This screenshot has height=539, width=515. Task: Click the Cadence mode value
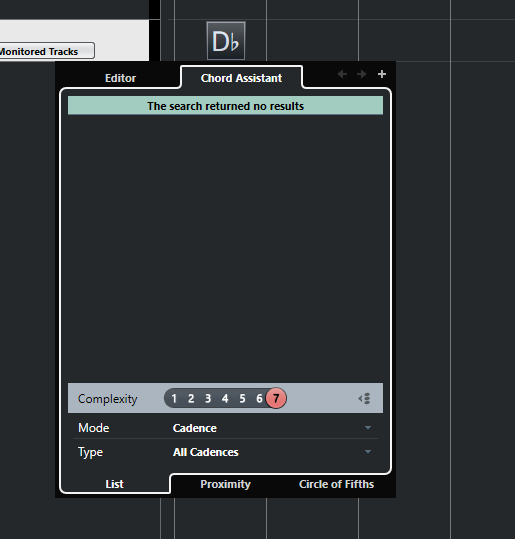(x=195, y=428)
